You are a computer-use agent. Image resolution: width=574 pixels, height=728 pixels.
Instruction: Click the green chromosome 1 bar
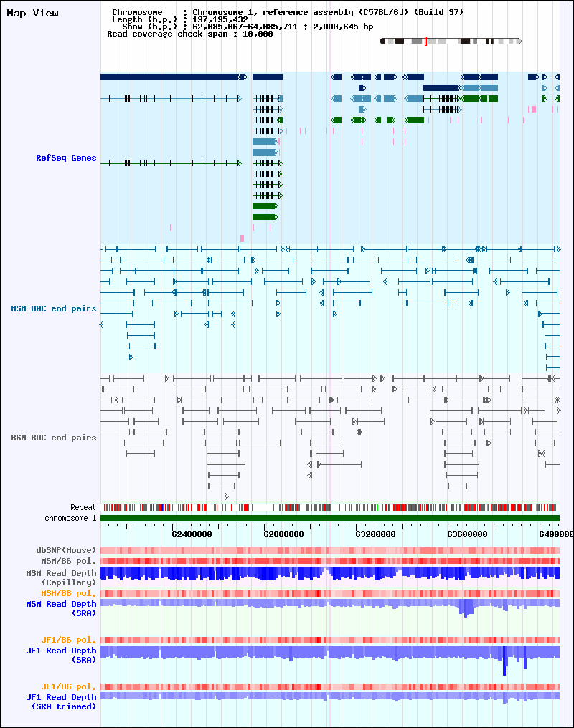pyautogui.click(x=330, y=518)
